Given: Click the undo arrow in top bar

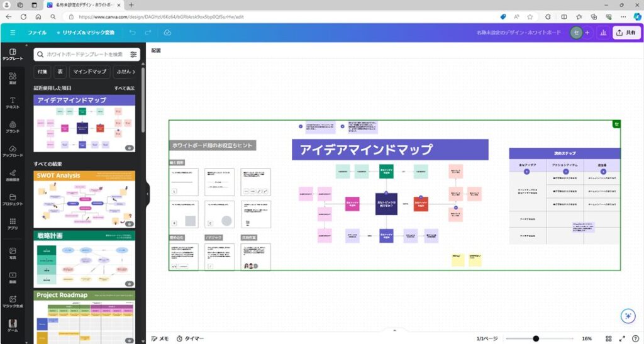Looking at the screenshot, I should coord(132,32).
